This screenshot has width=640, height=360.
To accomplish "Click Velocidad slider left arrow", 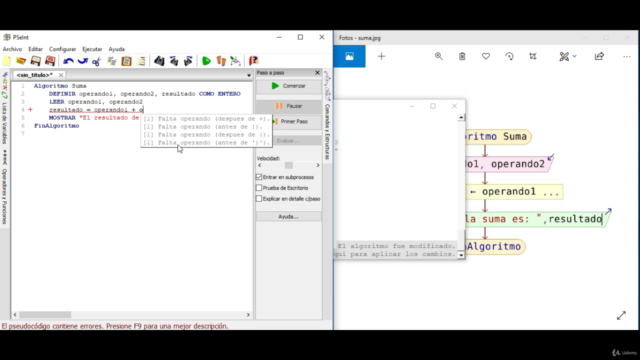I will 260,165.
